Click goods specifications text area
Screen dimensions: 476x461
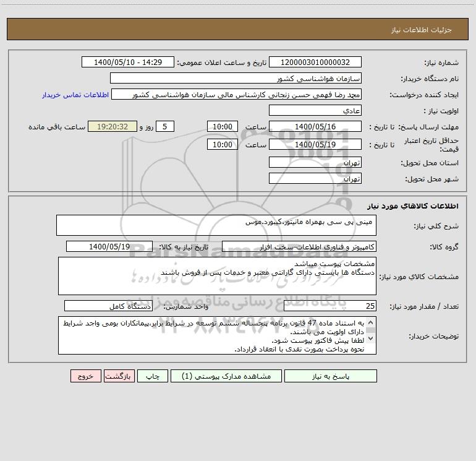217,276
